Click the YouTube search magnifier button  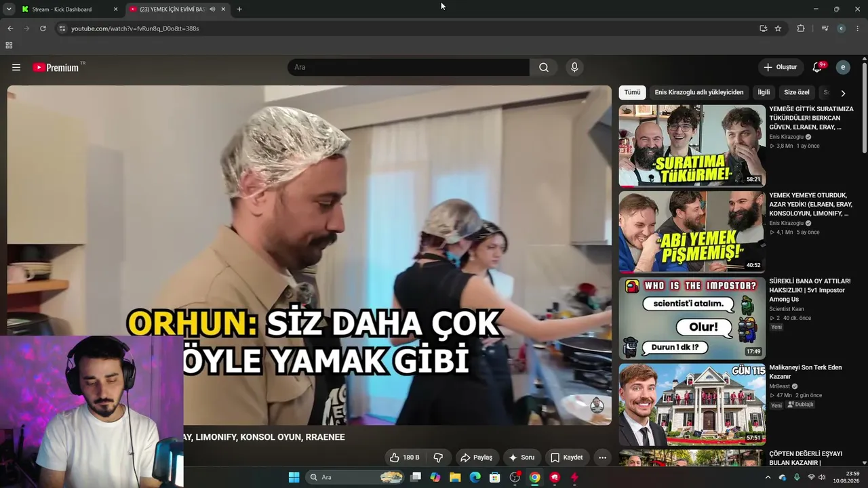(x=544, y=67)
